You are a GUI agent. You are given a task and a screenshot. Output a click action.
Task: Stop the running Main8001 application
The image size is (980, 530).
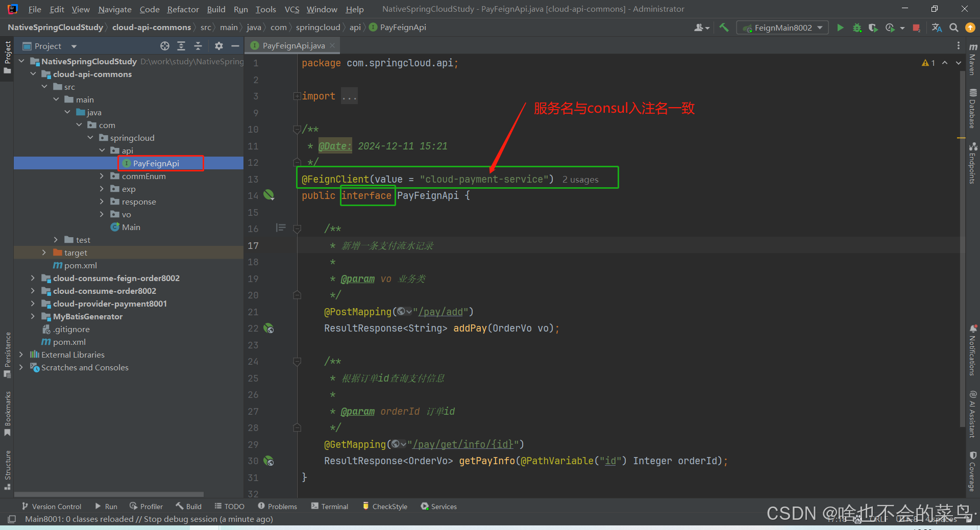pos(916,28)
